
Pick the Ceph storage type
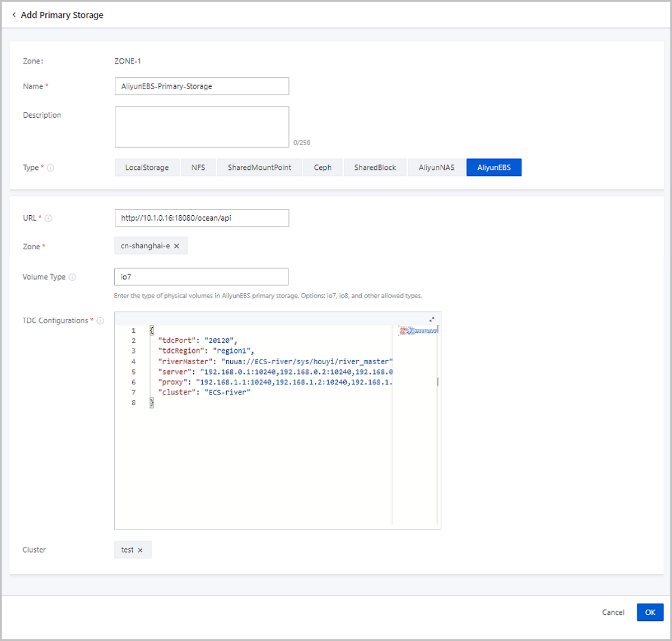coord(323,168)
